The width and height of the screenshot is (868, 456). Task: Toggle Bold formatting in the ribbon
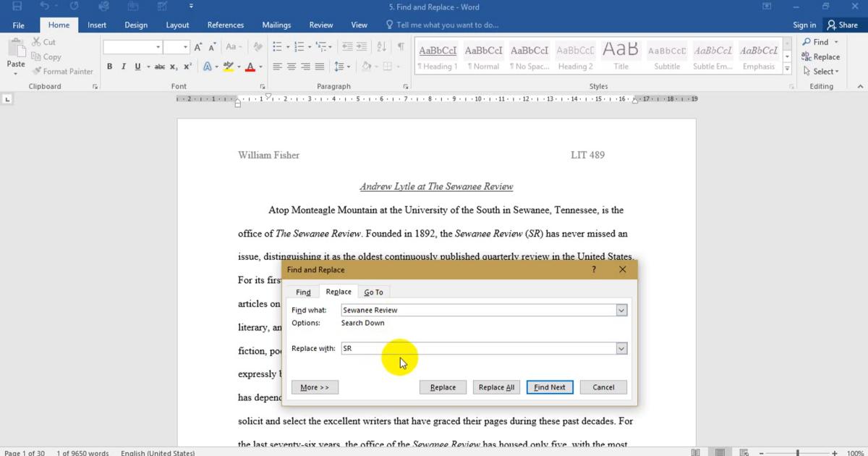coord(110,67)
